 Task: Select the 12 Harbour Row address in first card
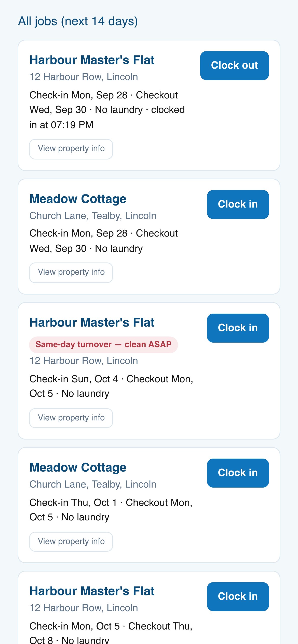84,77
